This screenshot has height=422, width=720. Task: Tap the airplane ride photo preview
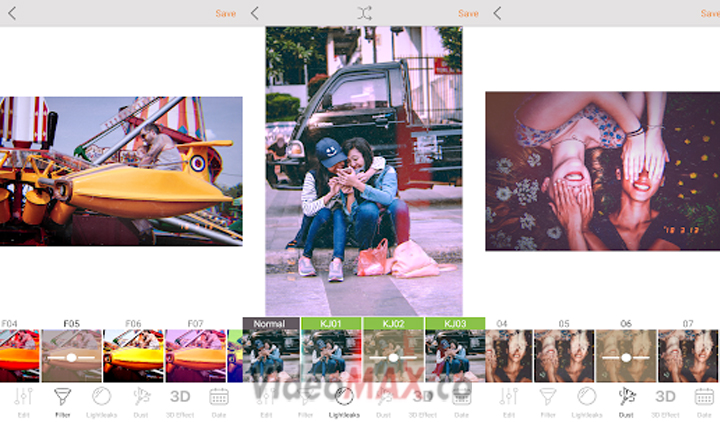pos(121,171)
